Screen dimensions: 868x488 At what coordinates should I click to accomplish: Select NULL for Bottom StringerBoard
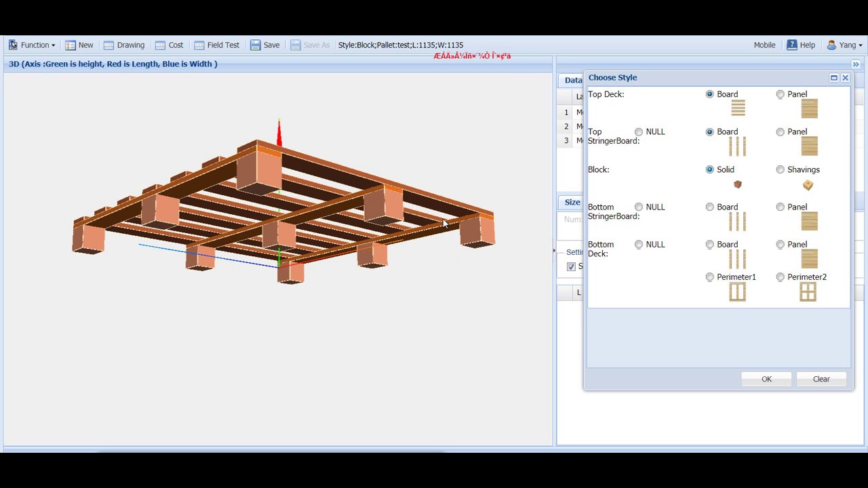coord(639,207)
